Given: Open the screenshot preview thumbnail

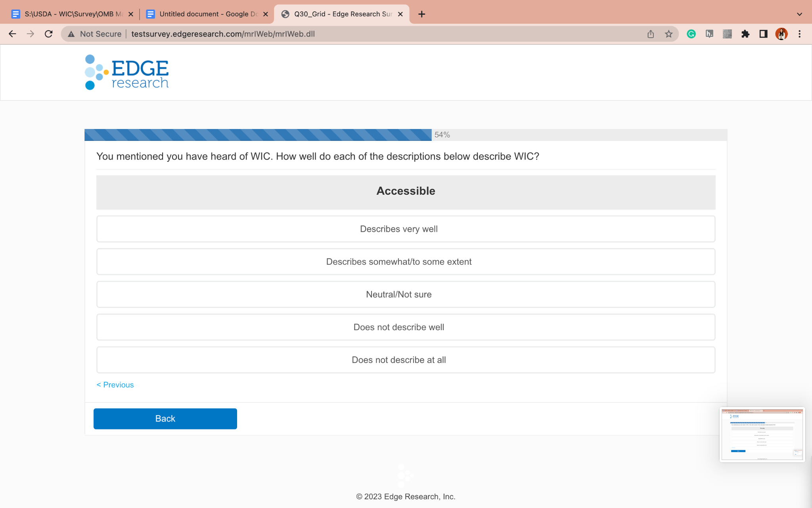Looking at the screenshot, I should [x=762, y=435].
